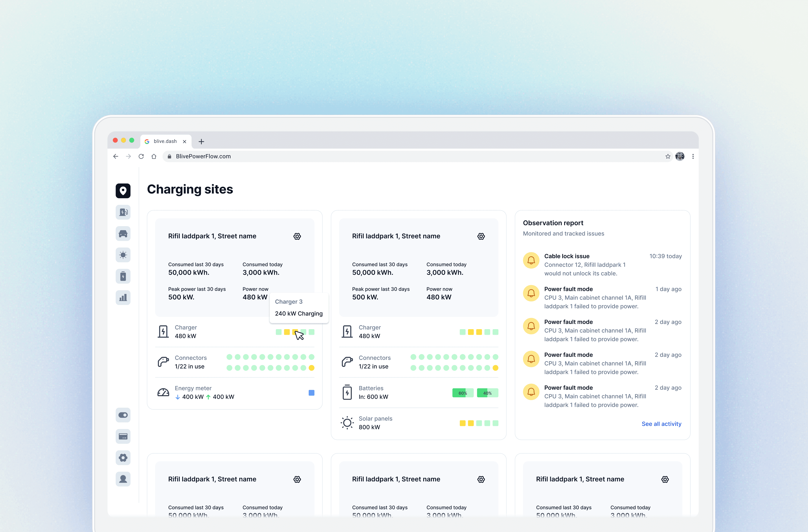Select the solar sun icon in sidebar
The image size is (808, 532).
[123, 255]
